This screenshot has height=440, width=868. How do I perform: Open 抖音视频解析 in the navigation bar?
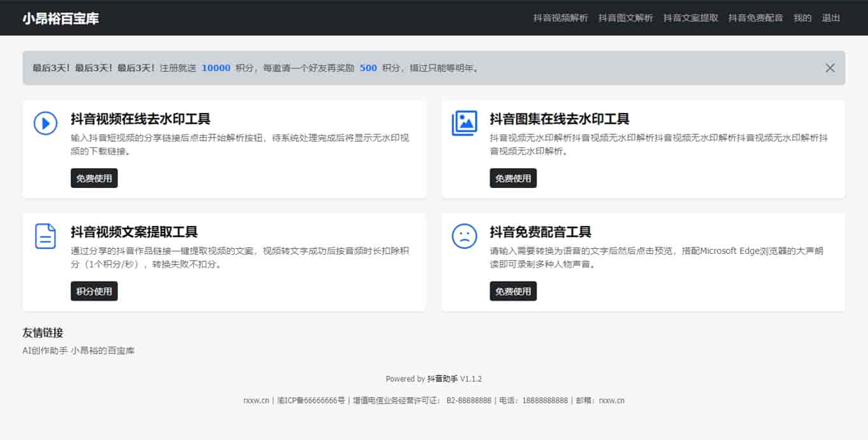561,18
